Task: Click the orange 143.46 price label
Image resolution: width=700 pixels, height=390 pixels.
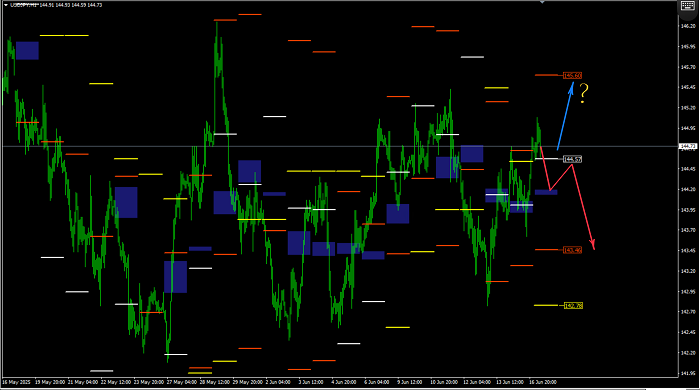Action: pos(572,250)
